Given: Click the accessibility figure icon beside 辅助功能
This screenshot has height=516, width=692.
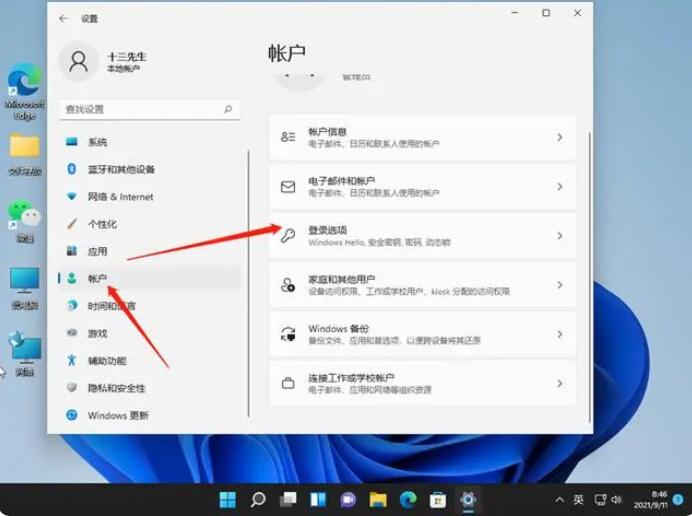Looking at the screenshot, I should (71, 360).
